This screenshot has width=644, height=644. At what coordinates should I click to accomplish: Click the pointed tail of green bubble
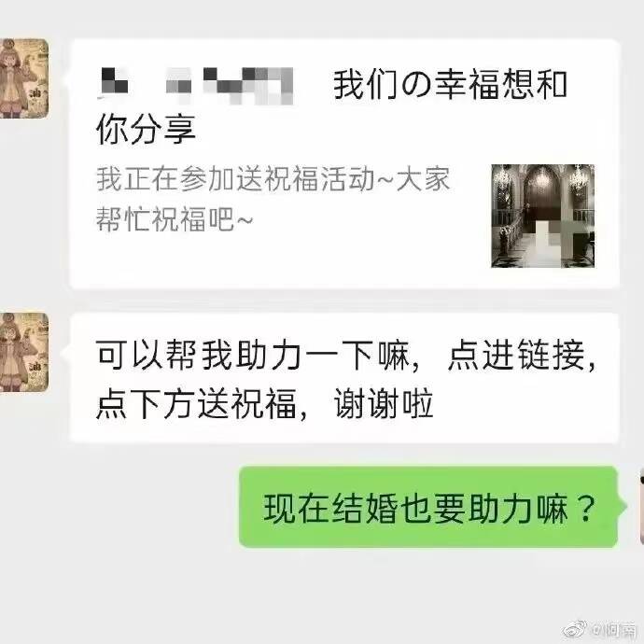tap(623, 507)
